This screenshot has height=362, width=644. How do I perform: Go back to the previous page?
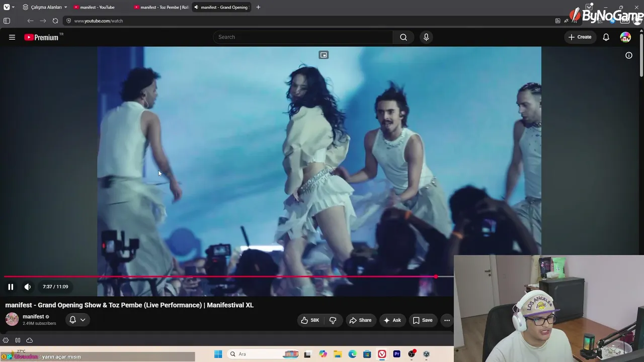point(30,21)
